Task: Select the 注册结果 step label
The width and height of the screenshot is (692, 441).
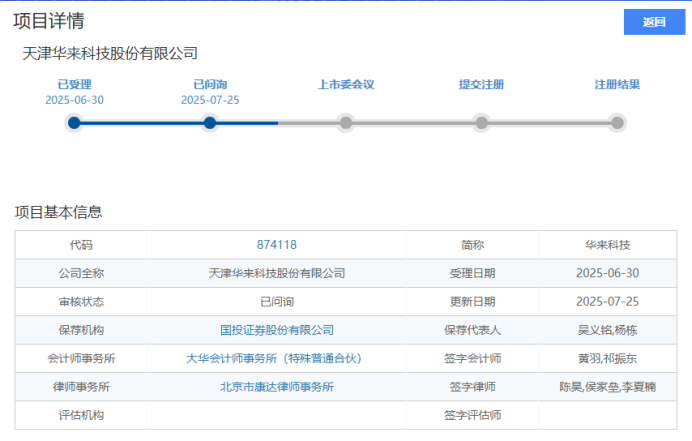Action: pyautogui.click(x=617, y=85)
